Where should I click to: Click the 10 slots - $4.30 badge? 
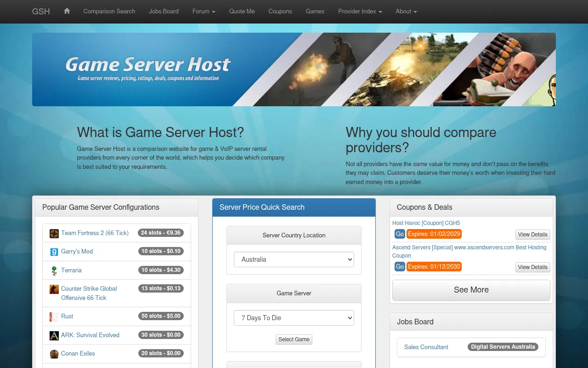pyautogui.click(x=161, y=270)
